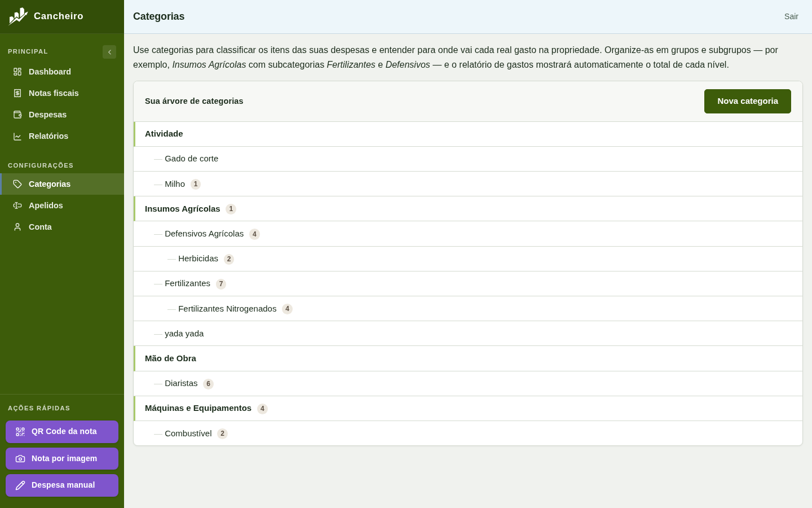Open the Fertilizantes subcategory
The height and width of the screenshot is (508, 812).
468,284
